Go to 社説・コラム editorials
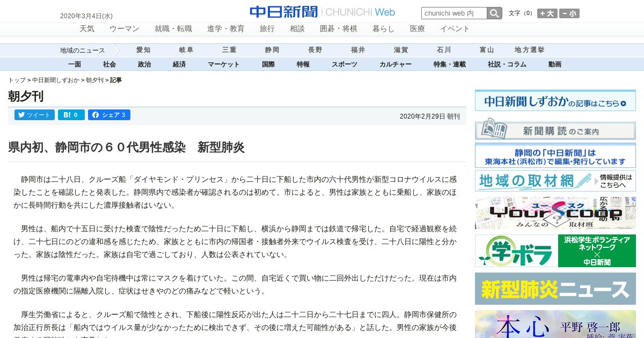The height and width of the screenshot is (338, 644). click(x=507, y=64)
